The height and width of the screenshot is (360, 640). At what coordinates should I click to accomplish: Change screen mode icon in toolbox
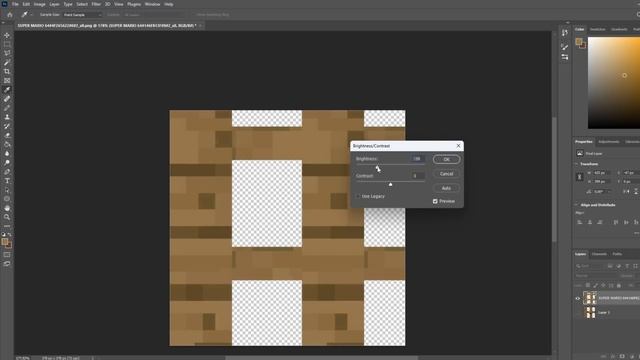point(7,264)
